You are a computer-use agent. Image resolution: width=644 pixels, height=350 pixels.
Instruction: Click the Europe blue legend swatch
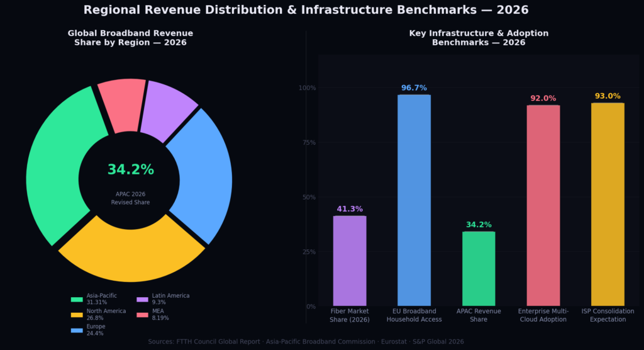(77, 330)
